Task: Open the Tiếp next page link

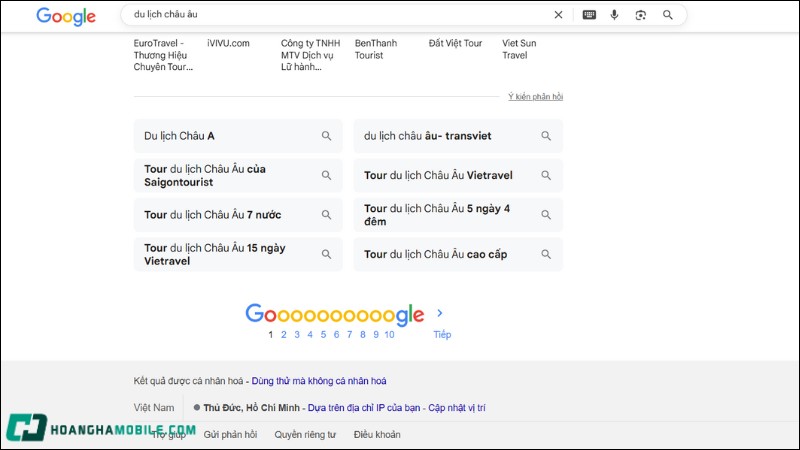Action: [x=442, y=335]
